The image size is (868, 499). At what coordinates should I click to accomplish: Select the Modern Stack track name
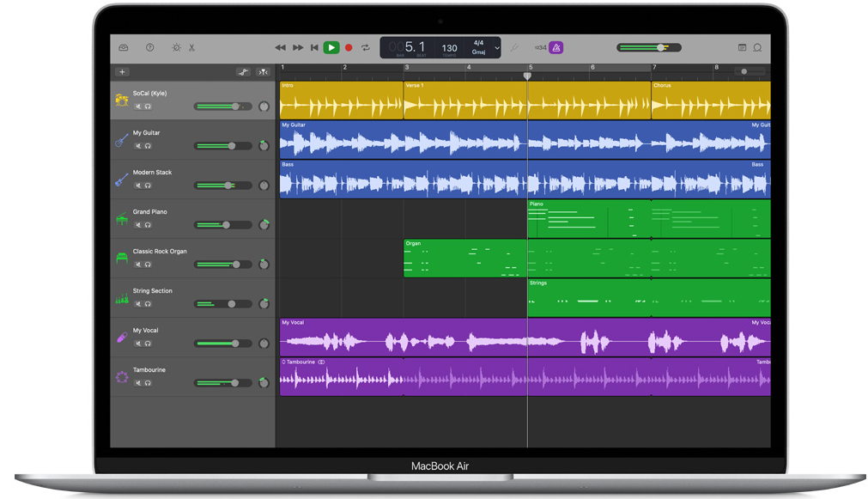pos(152,173)
